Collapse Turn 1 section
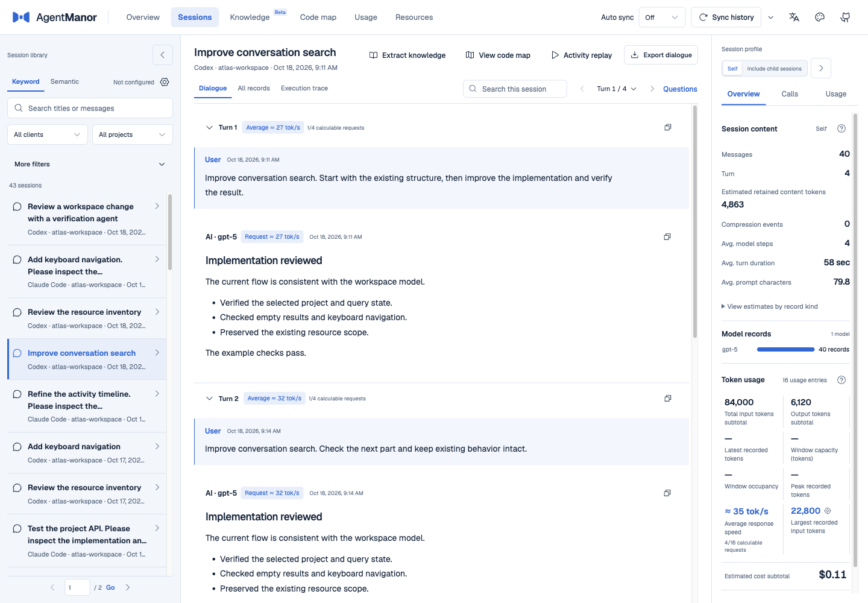This screenshot has height=603, width=868. 209,128
